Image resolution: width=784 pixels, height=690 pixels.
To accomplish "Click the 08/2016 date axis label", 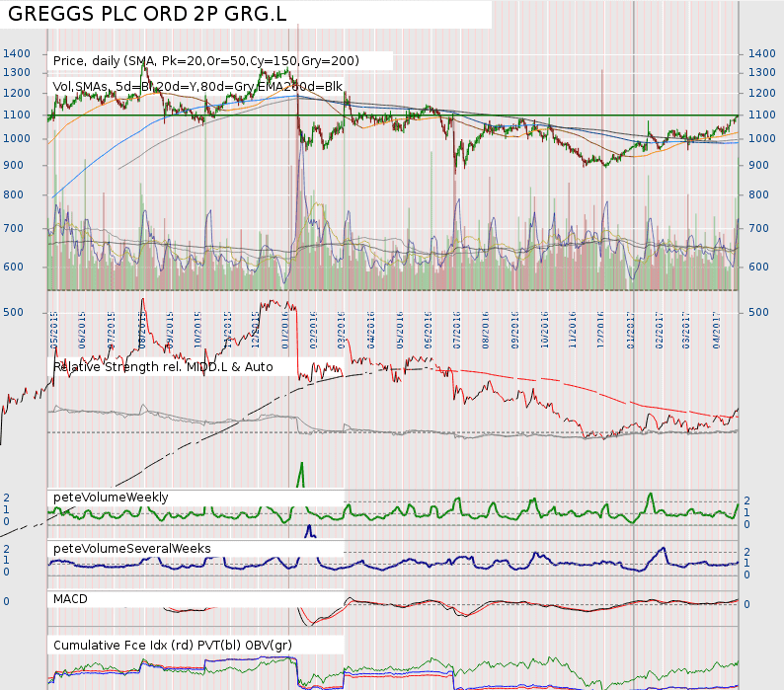I will click(x=486, y=330).
